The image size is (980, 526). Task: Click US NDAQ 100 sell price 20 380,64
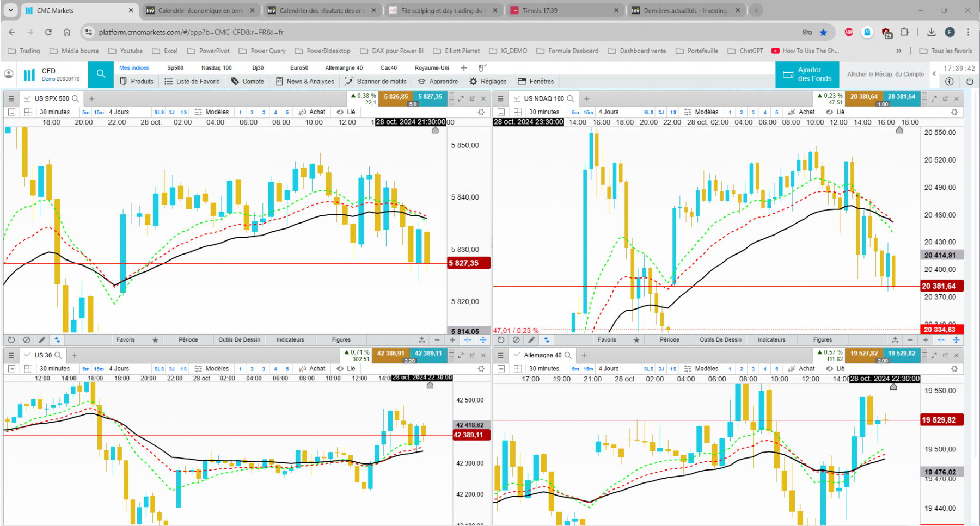click(864, 98)
